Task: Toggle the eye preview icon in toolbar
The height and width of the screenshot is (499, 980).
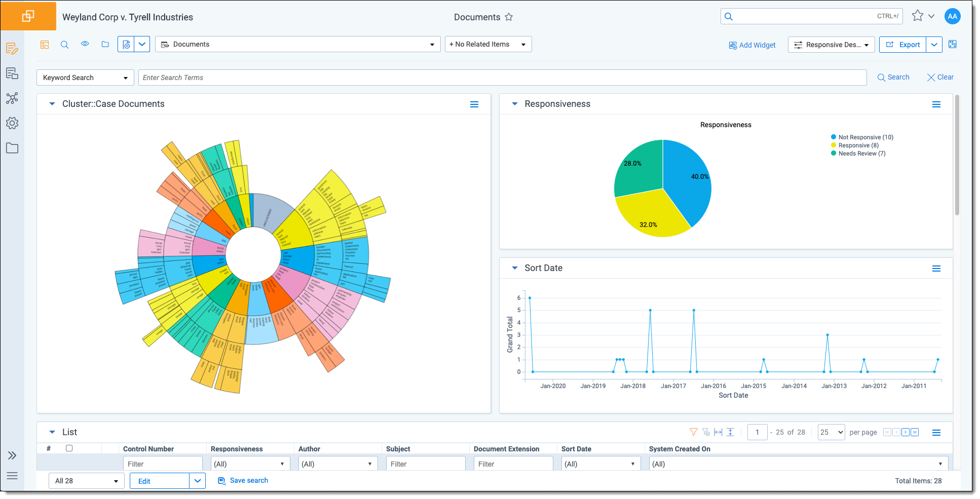Action: pos(85,44)
